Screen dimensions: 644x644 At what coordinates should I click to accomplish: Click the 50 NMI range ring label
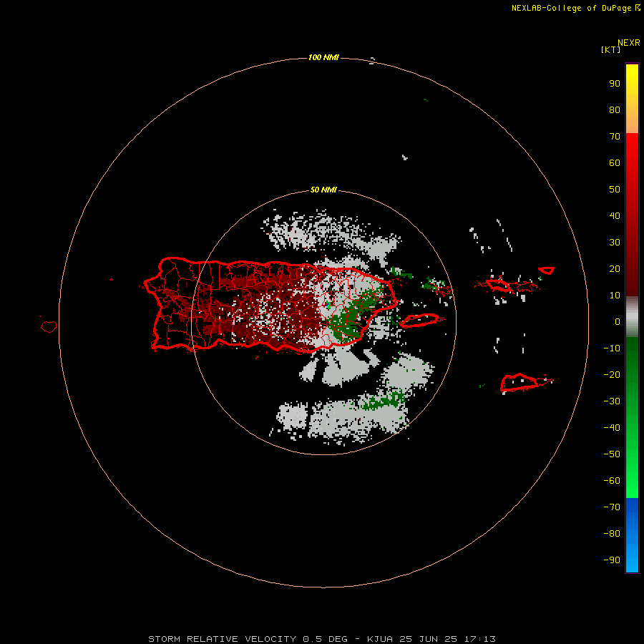coord(323,190)
